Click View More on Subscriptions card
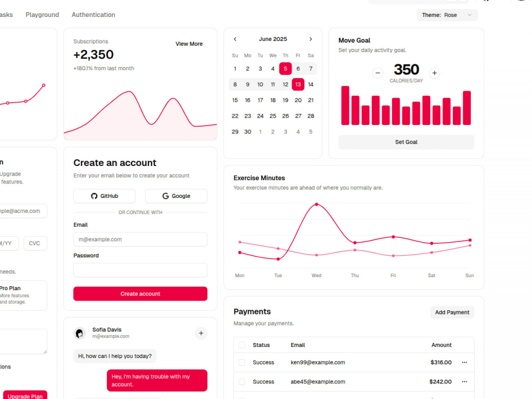The image size is (532, 399). (189, 44)
